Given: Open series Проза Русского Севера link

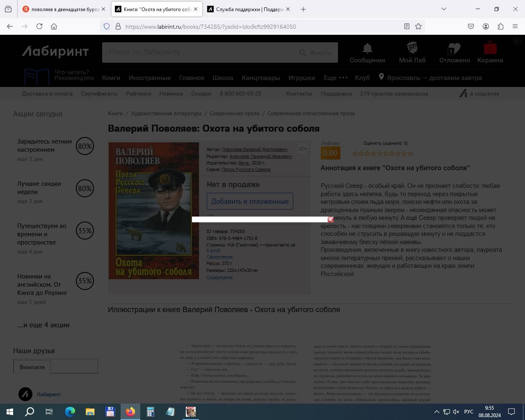Looking at the screenshot, I should pos(246,169).
